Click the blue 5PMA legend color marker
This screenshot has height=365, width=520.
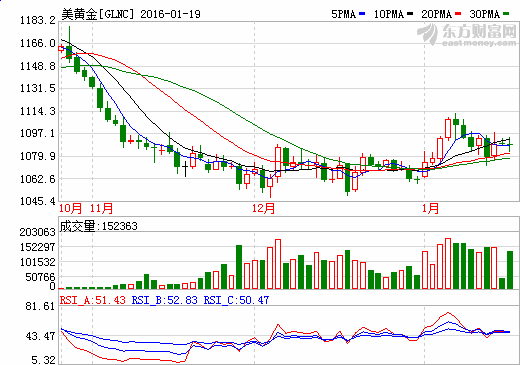point(362,14)
